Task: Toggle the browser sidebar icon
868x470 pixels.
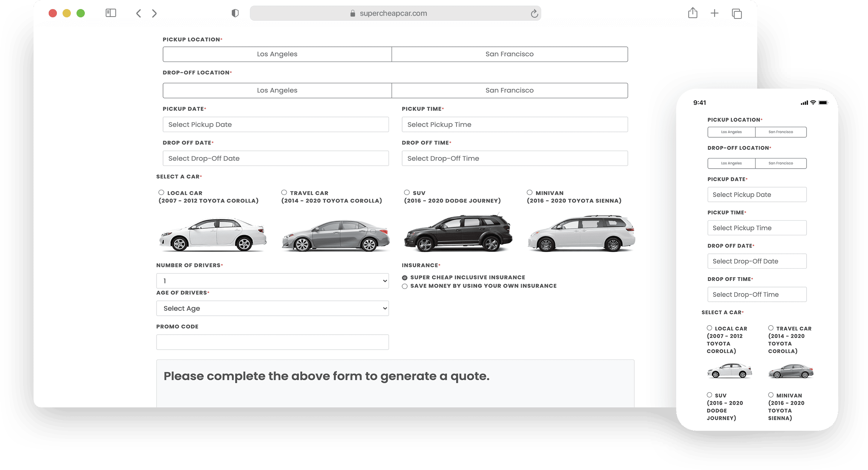Action: (111, 13)
